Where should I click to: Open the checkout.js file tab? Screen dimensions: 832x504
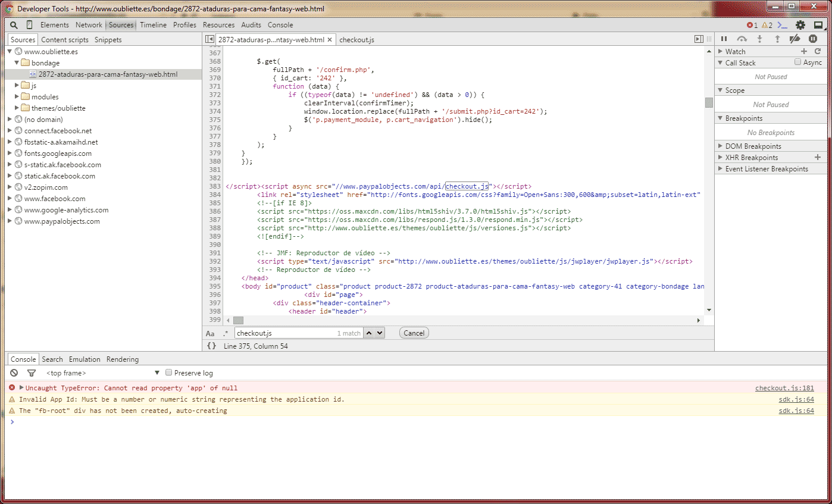click(356, 40)
